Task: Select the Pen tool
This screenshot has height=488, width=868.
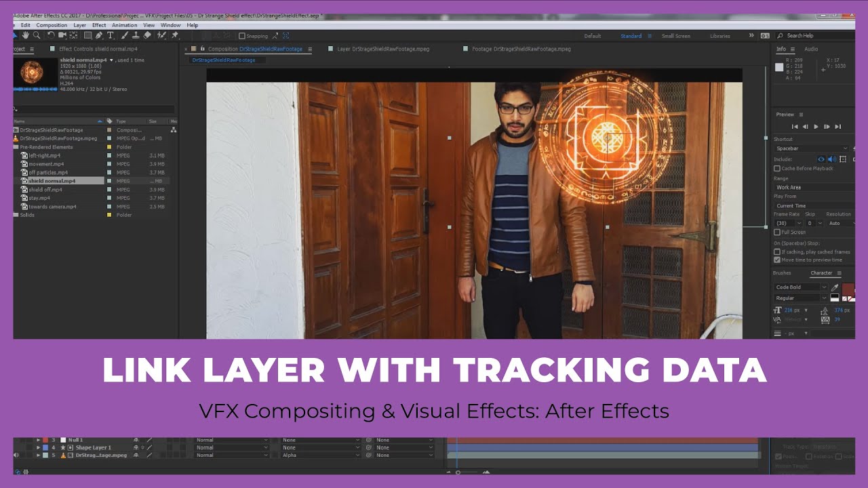Action: (x=99, y=35)
